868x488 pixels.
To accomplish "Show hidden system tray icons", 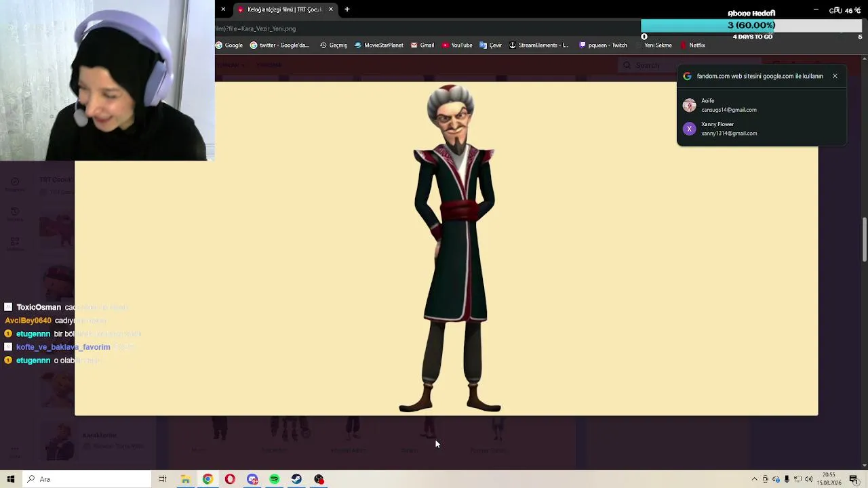I will coord(754,479).
